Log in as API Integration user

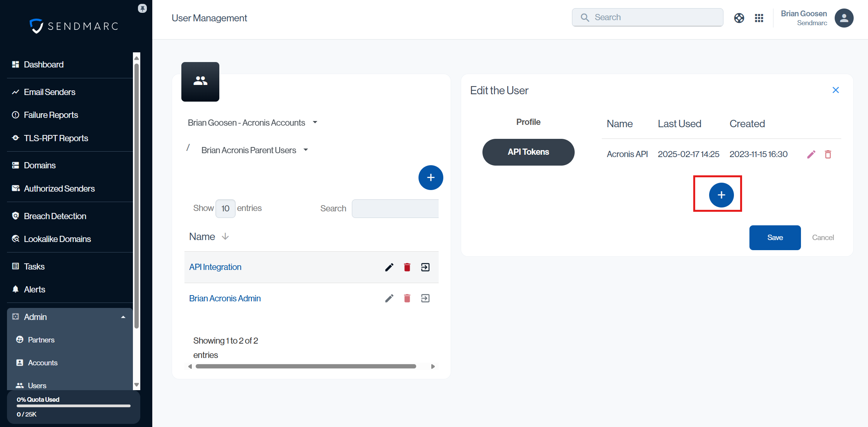pos(425,267)
